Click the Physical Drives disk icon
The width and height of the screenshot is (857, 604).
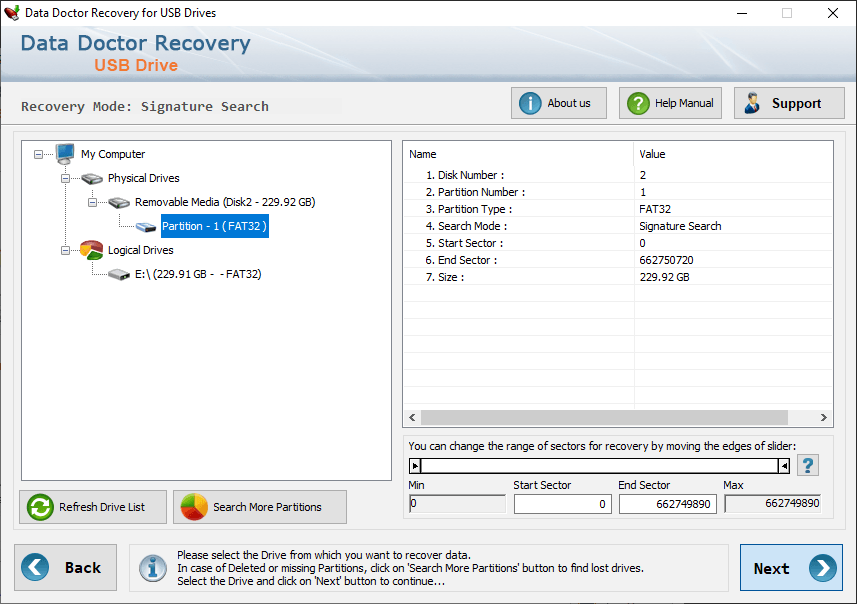click(92, 178)
